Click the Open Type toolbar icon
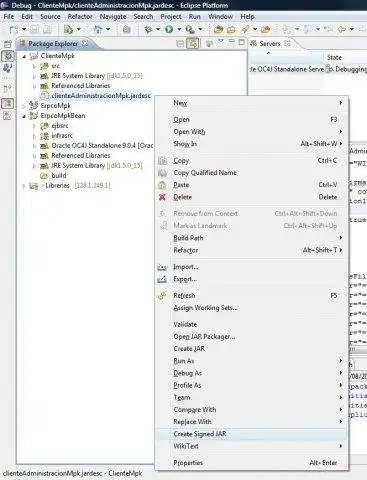This screenshot has height=480, width=367. click(x=218, y=30)
